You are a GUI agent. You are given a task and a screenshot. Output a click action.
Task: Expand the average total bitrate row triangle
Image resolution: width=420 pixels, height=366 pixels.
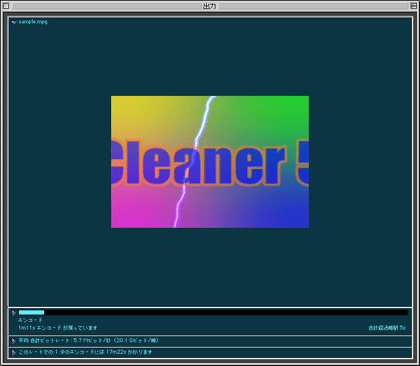(14, 341)
